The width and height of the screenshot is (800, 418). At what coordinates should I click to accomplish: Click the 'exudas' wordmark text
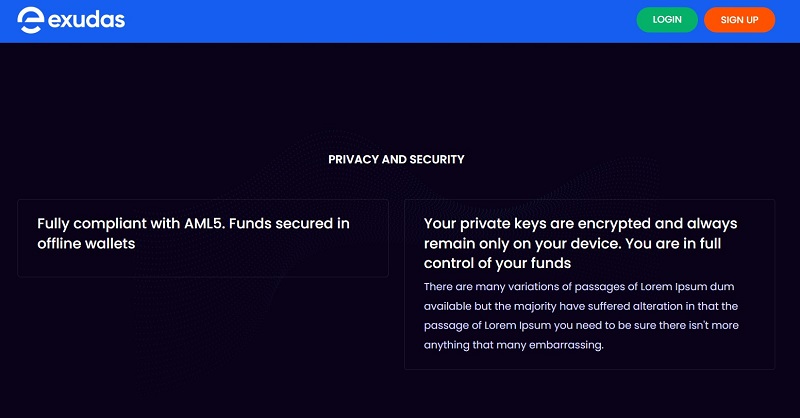(x=86, y=20)
